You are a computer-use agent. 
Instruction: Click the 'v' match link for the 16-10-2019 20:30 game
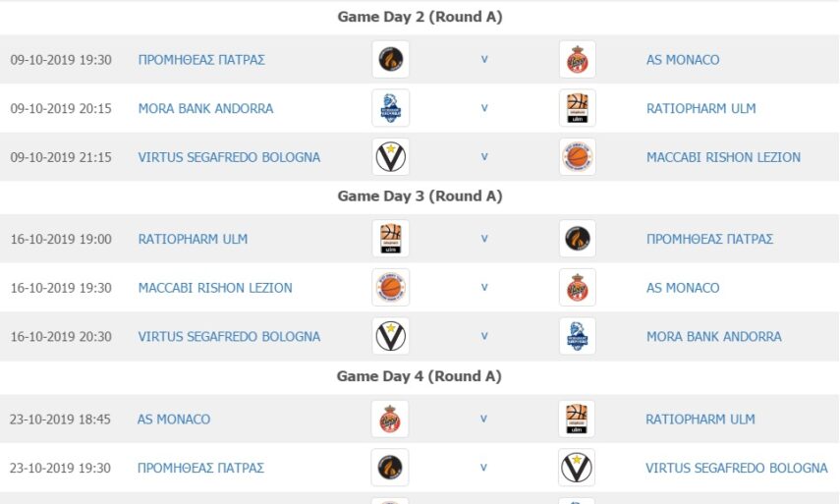click(484, 336)
